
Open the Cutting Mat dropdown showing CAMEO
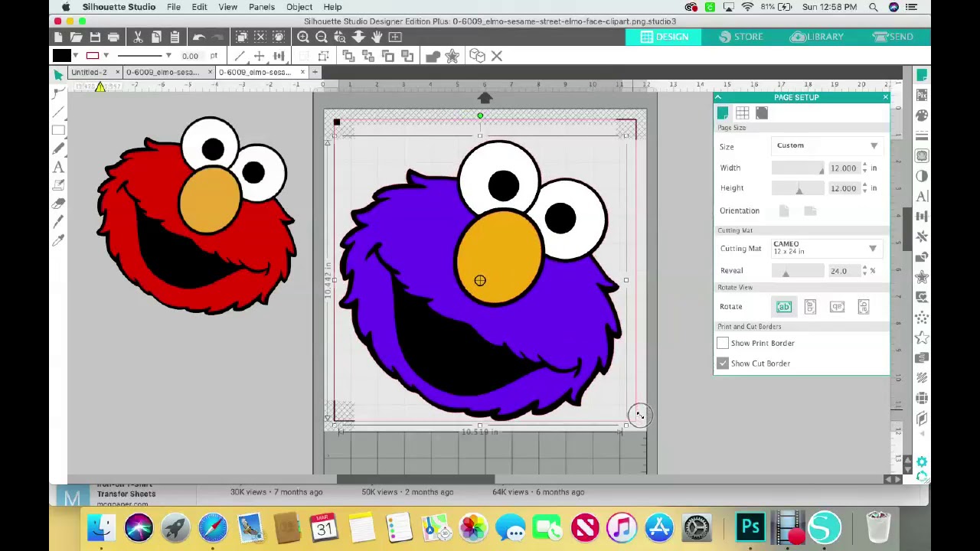click(x=825, y=248)
